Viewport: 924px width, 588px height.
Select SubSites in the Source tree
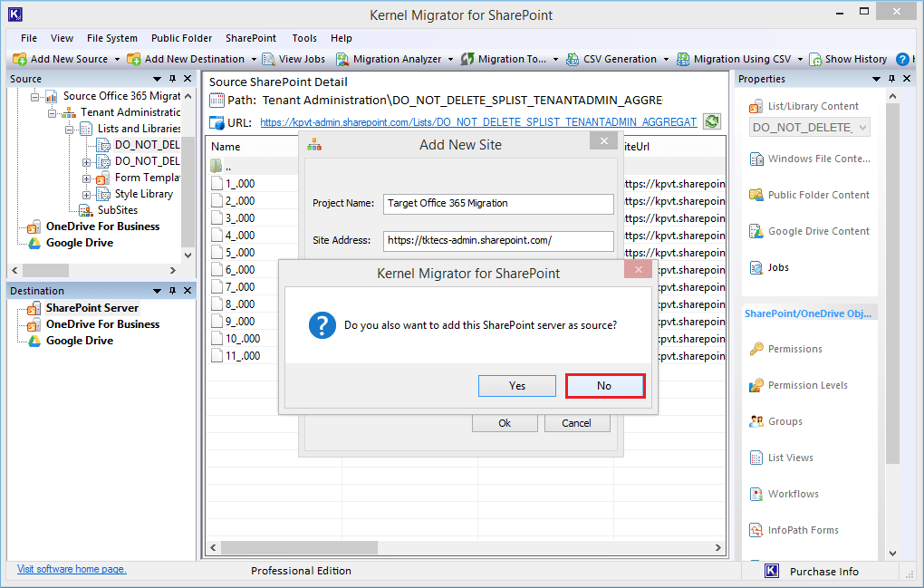point(117,210)
